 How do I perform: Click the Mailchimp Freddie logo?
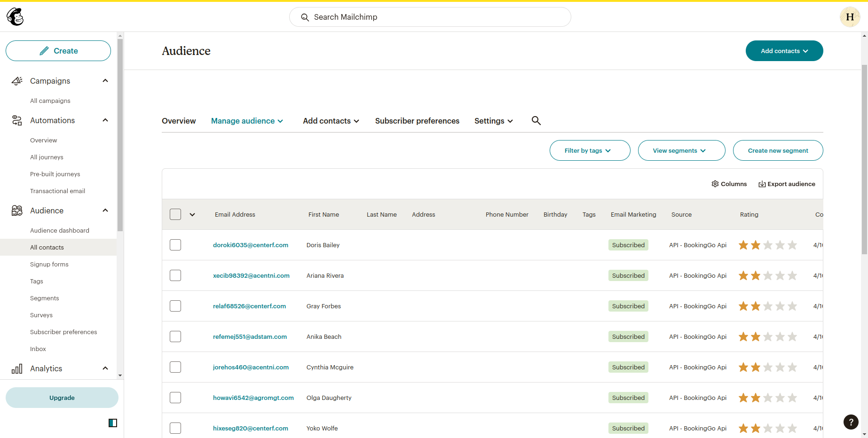15,17
